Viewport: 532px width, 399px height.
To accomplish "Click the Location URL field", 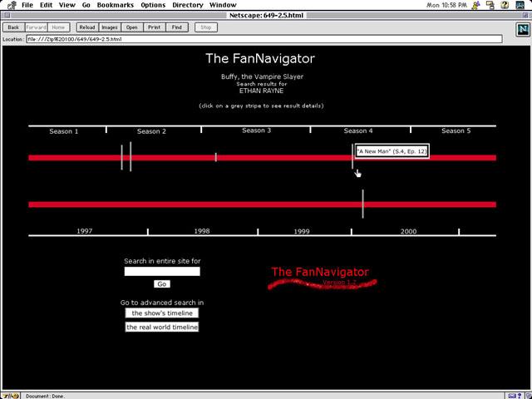I will (x=264, y=39).
